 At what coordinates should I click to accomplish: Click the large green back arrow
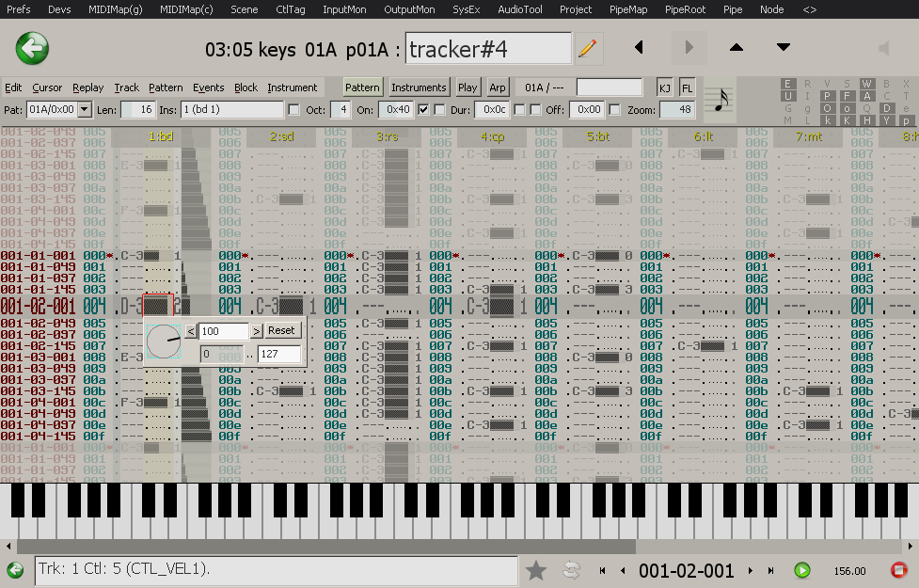(x=32, y=47)
